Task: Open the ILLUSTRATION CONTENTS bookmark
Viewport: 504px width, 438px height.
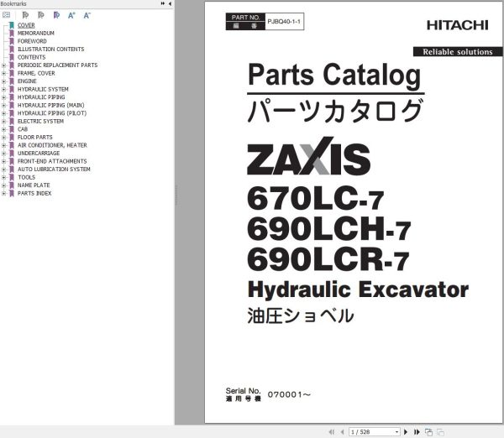Action: pyautogui.click(x=50, y=50)
